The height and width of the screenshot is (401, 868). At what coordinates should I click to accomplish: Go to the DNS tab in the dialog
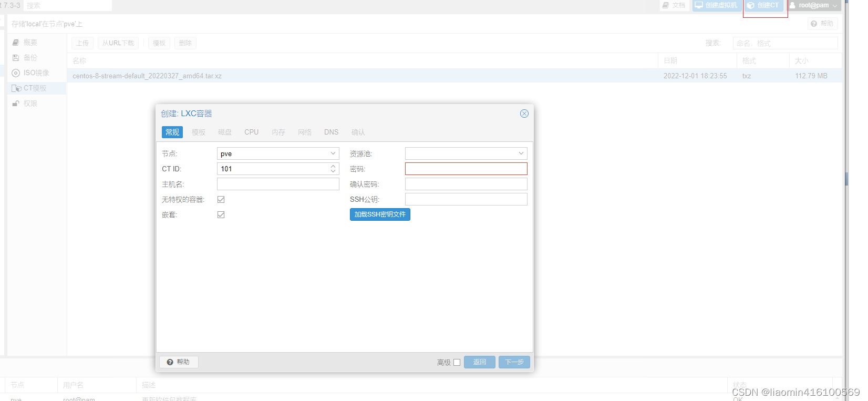(331, 132)
